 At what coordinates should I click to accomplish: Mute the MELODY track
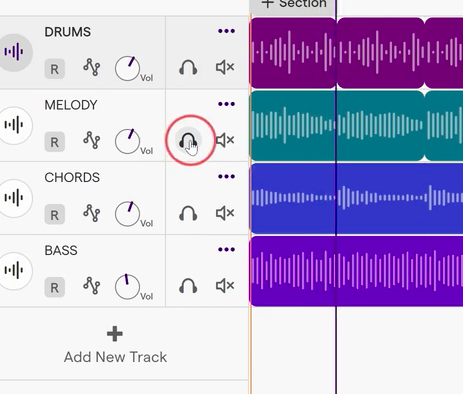225,140
